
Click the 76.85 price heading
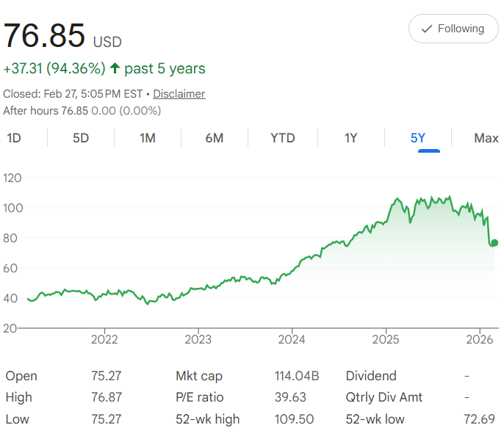44,36
